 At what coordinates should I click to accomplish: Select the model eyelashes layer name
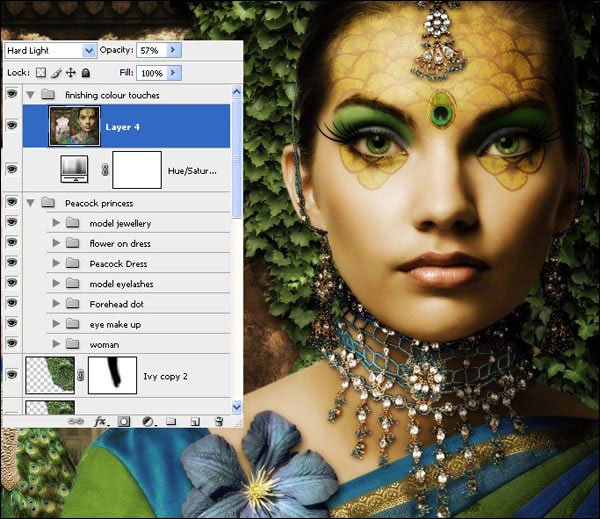(x=121, y=284)
